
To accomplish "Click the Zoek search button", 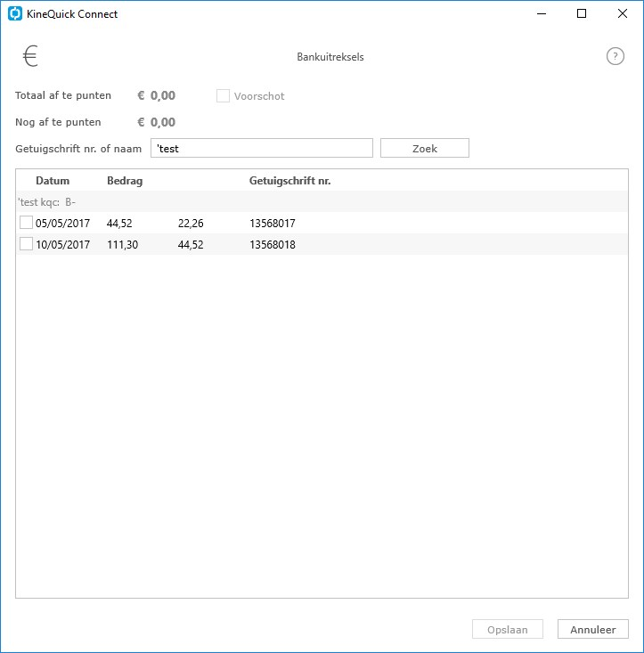I will (x=425, y=148).
